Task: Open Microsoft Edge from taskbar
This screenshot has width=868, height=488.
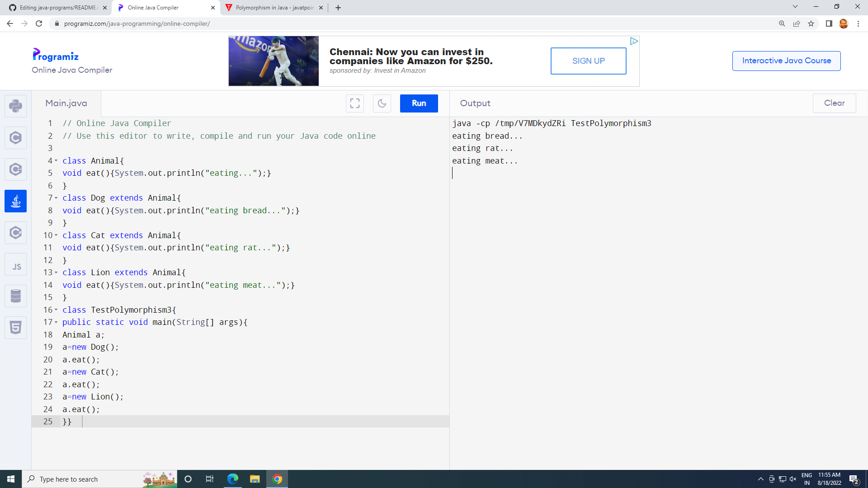Action: [232, 479]
